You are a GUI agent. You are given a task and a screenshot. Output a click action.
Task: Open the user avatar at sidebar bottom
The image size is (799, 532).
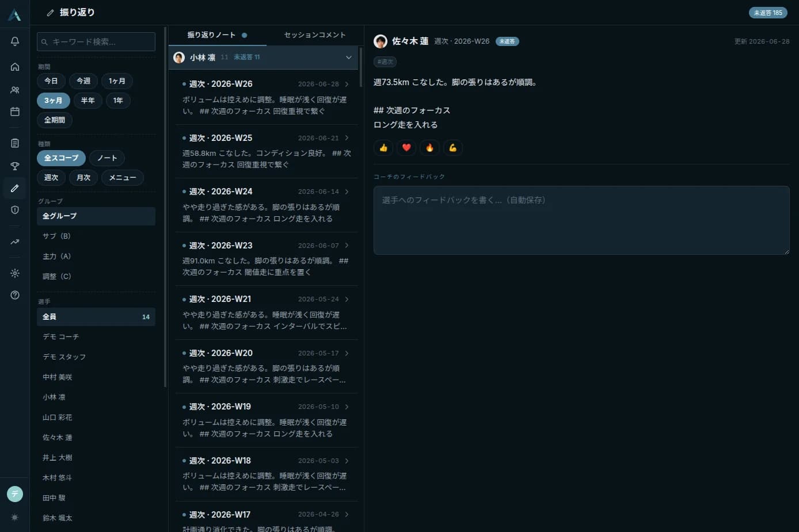[15, 494]
